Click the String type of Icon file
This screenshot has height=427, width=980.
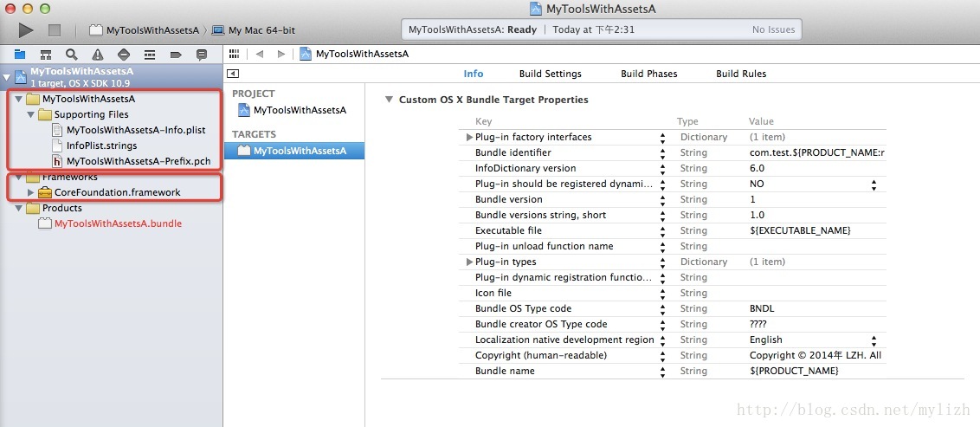tap(693, 294)
